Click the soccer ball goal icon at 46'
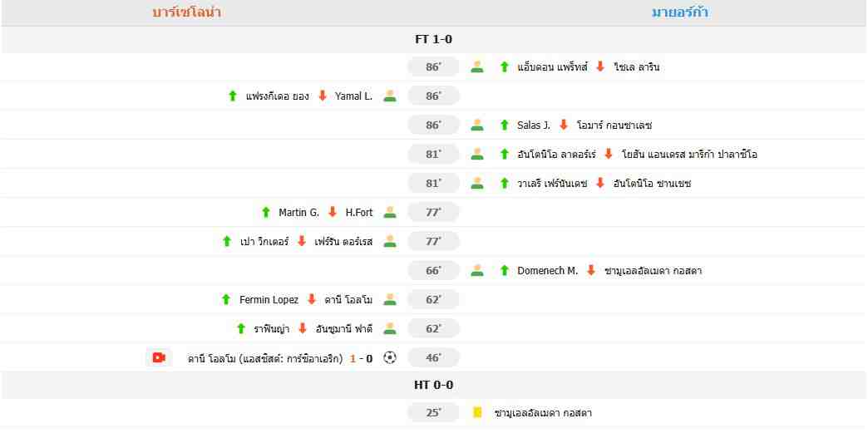 pos(390,358)
